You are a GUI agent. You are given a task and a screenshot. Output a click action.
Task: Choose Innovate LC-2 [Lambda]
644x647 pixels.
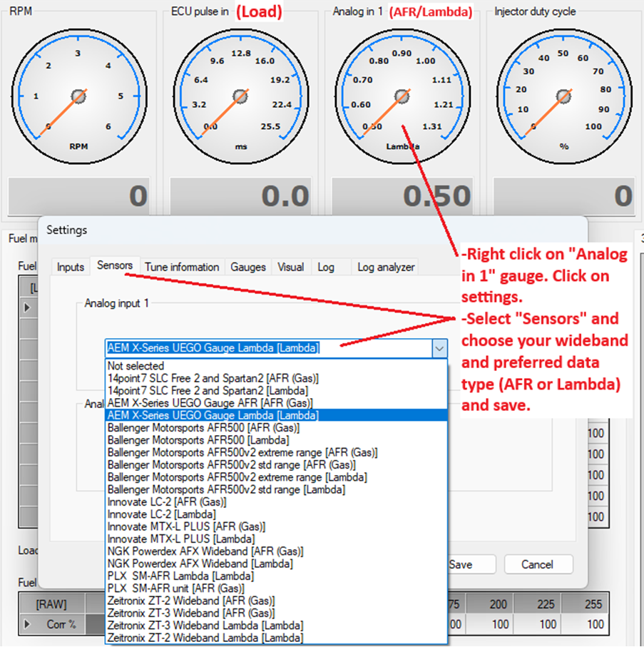(277, 514)
